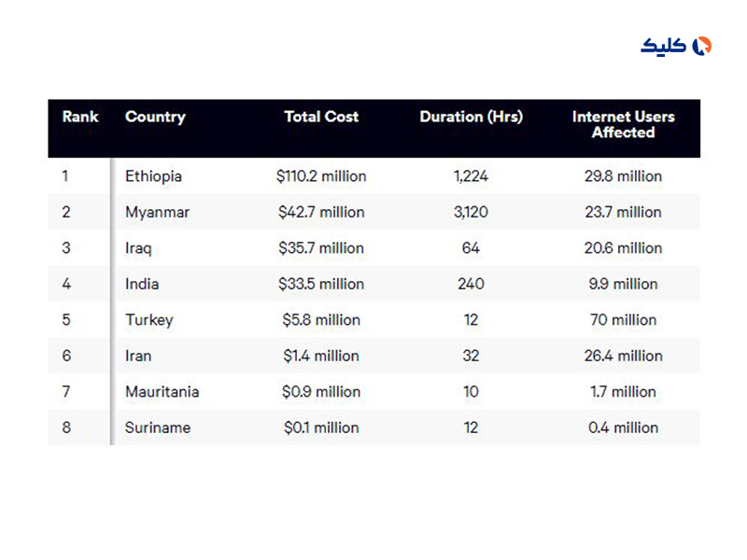Click the Persian logo text beside the icon
Viewport: 747px width, 560px height.
tap(664, 46)
